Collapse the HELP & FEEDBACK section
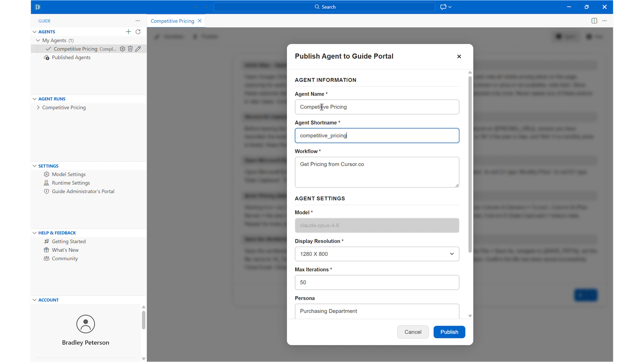This screenshot has width=644, height=362. (35, 233)
